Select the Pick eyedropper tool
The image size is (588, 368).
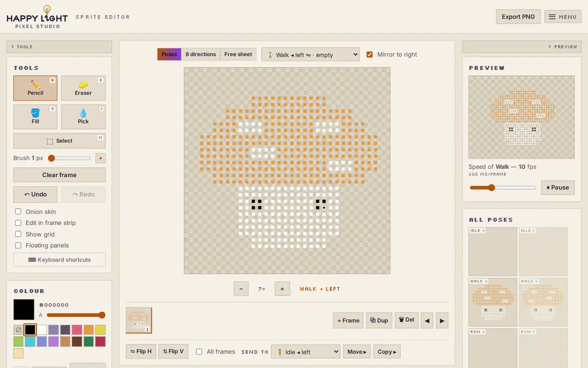click(x=83, y=117)
